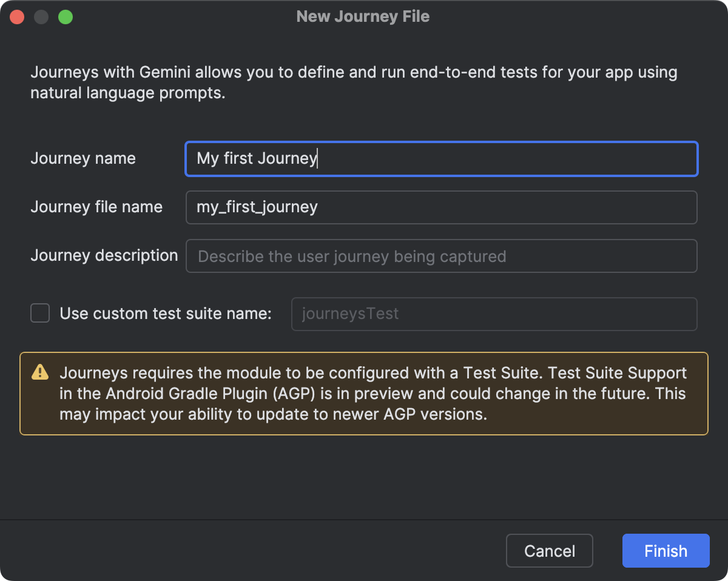Click the New Journey File title text
The image size is (728, 581).
[362, 16]
